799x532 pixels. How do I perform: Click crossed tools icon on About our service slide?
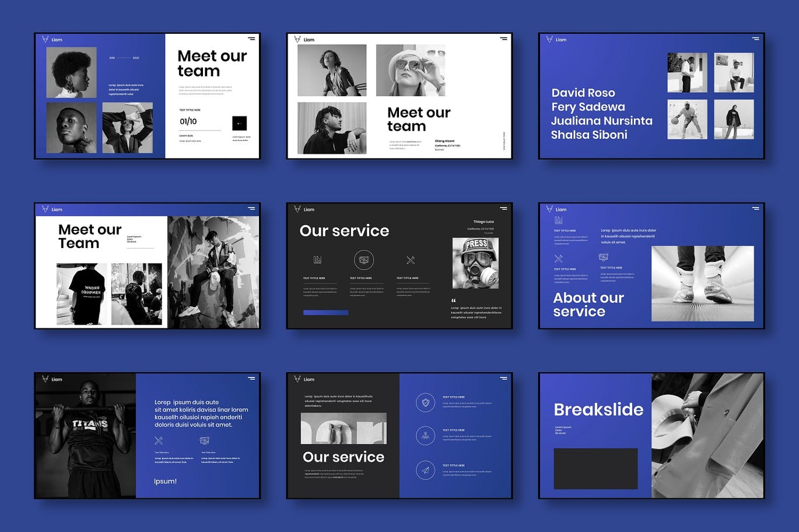click(558, 258)
